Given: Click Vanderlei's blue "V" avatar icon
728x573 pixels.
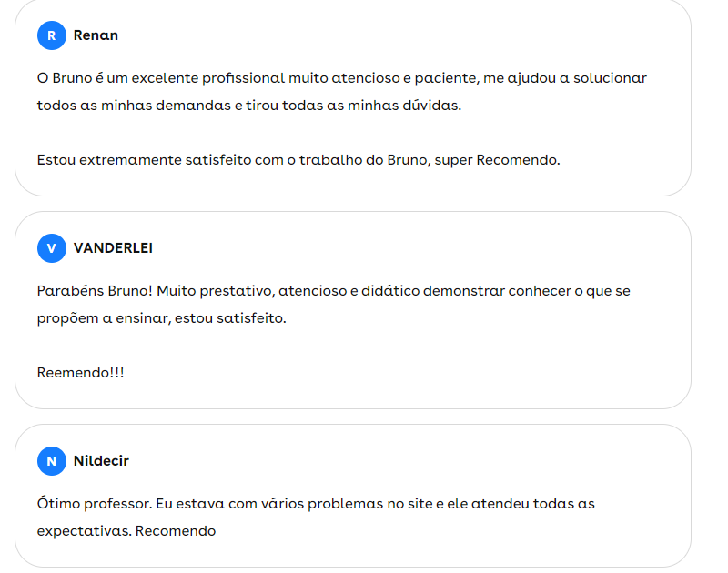Looking at the screenshot, I should pyautogui.click(x=52, y=248).
